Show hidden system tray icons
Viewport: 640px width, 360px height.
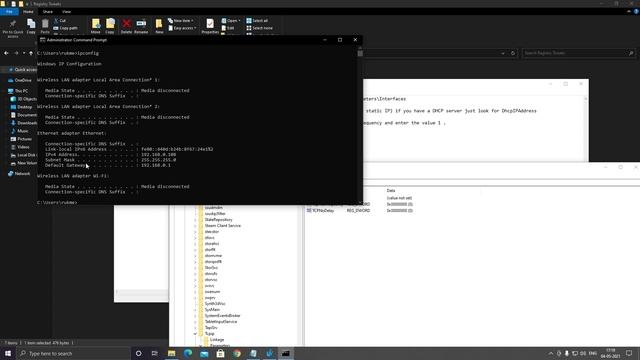point(551,353)
